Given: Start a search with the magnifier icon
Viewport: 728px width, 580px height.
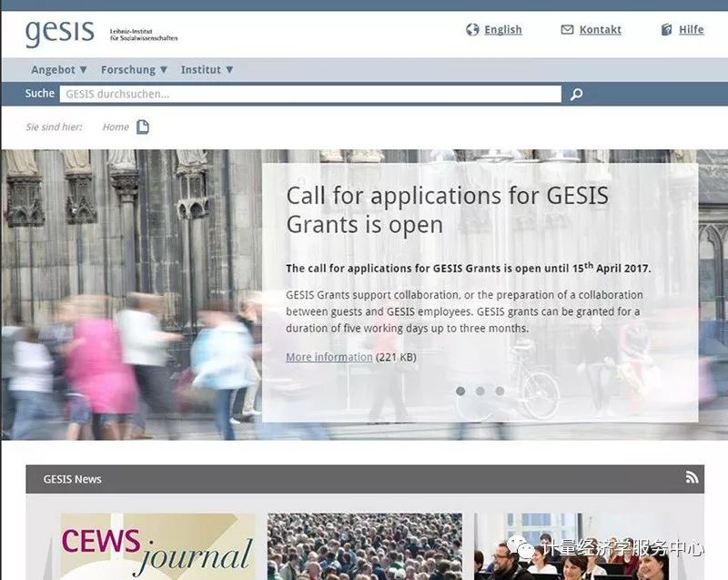Looking at the screenshot, I should (x=576, y=93).
